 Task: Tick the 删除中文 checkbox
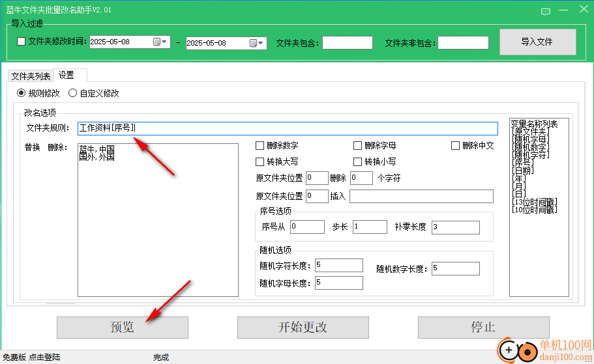pos(455,146)
